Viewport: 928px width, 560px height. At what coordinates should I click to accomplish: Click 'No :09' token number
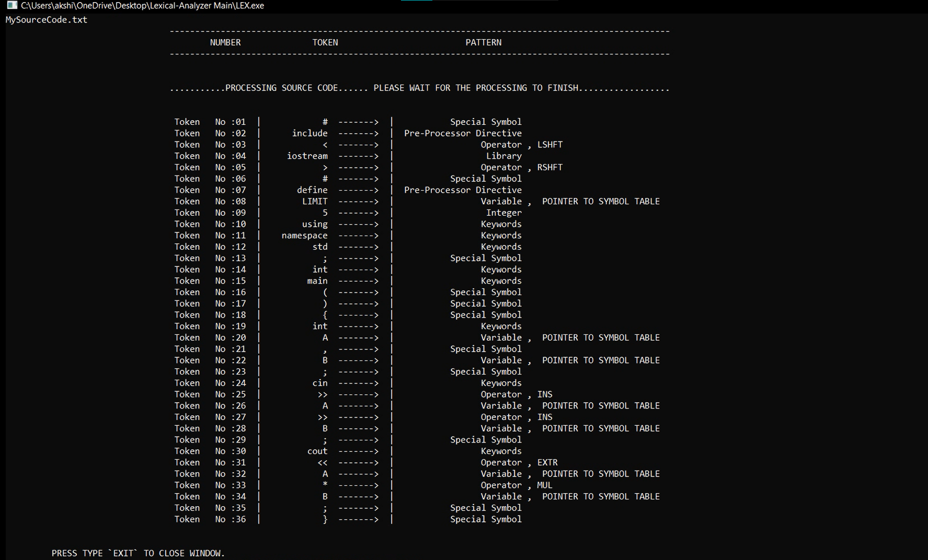(x=231, y=213)
